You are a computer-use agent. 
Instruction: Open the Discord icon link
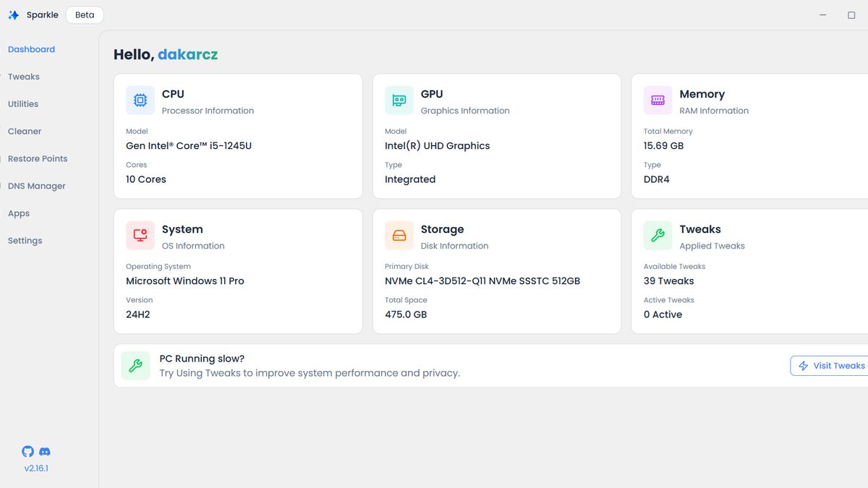tap(45, 452)
